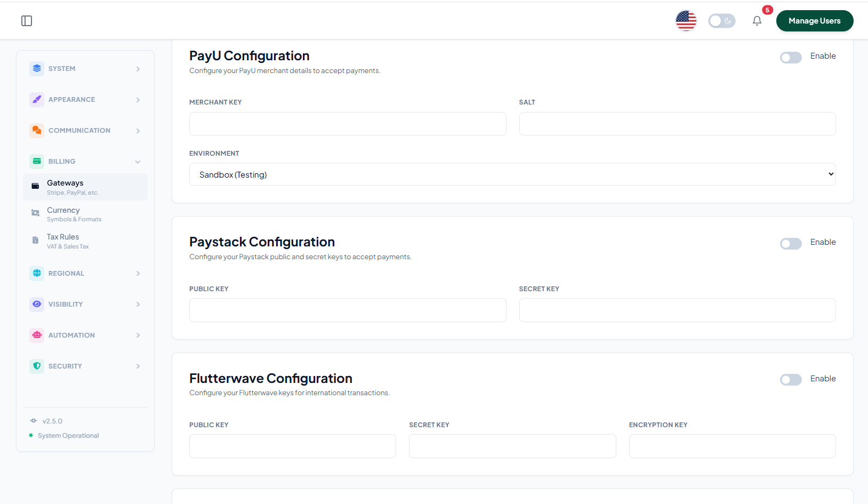Screen dimensions: 868x504
Task: Open the PayU Environment dropdown
Action: pyautogui.click(x=512, y=174)
